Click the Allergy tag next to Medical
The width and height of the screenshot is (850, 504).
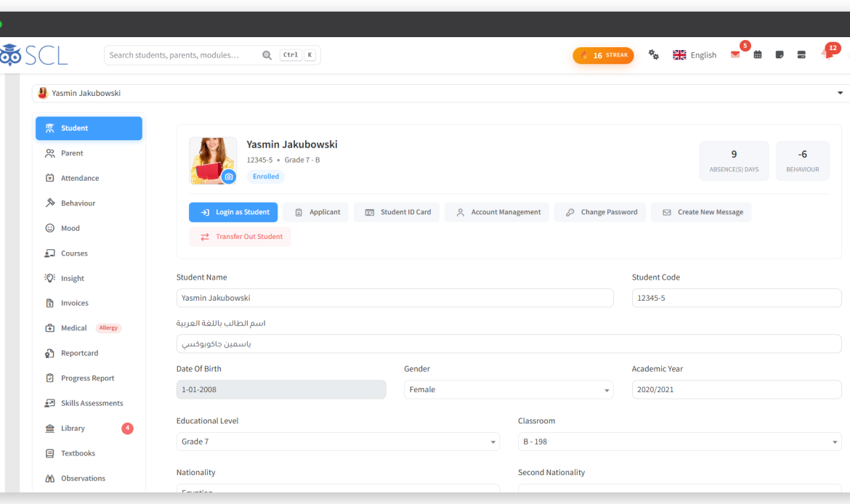click(x=108, y=328)
